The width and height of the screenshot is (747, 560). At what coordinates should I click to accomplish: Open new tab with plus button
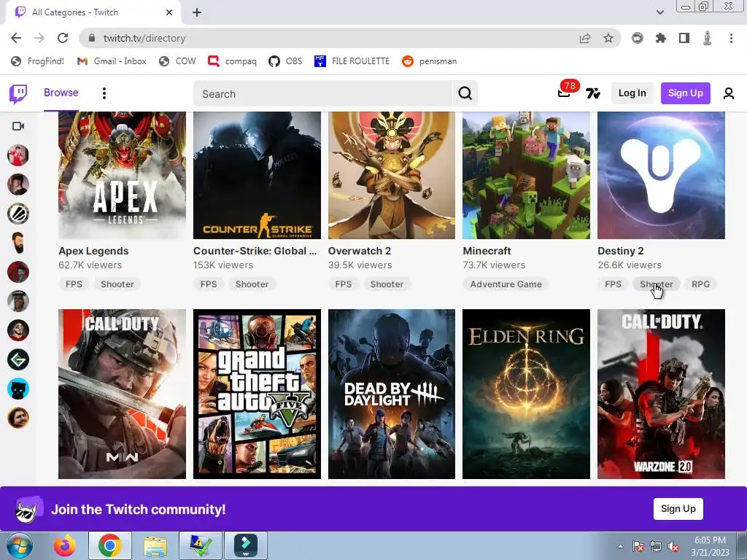click(x=197, y=12)
